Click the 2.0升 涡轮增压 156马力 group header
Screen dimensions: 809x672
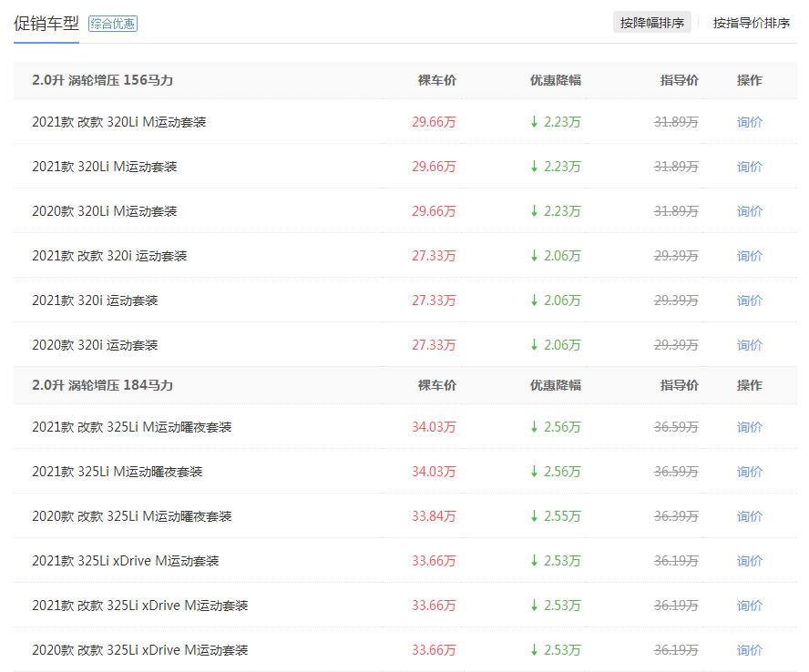click(x=103, y=80)
